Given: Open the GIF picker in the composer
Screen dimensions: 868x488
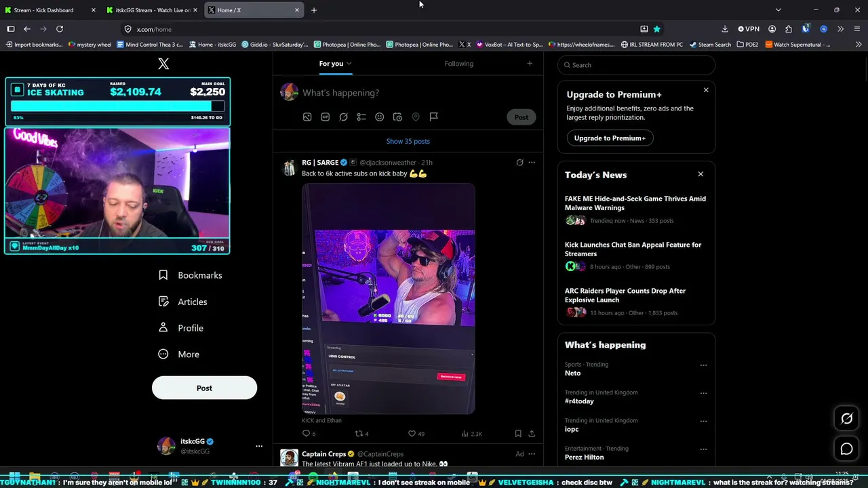Looking at the screenshot, I should (325, 117).
